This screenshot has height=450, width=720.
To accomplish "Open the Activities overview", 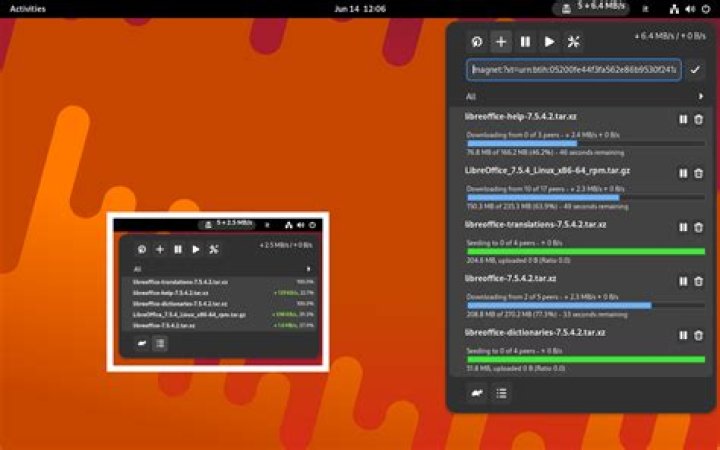I will tap(28, 9).
